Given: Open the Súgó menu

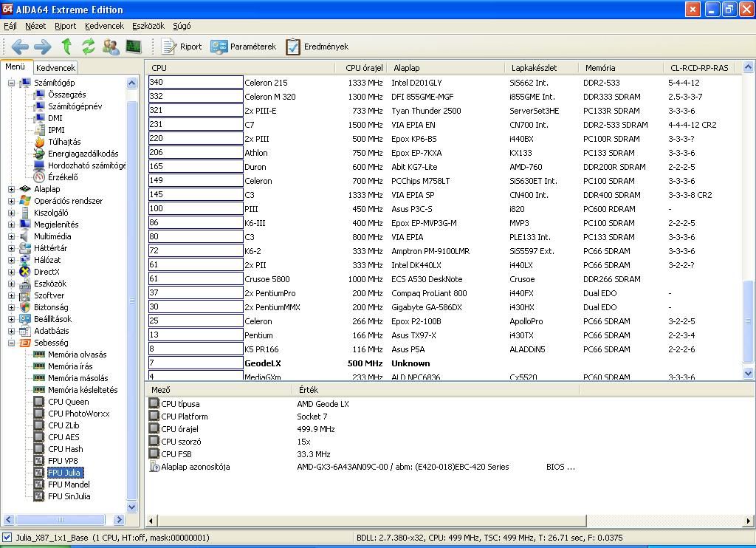Looking at the screenshot, I should pos(182,26).
